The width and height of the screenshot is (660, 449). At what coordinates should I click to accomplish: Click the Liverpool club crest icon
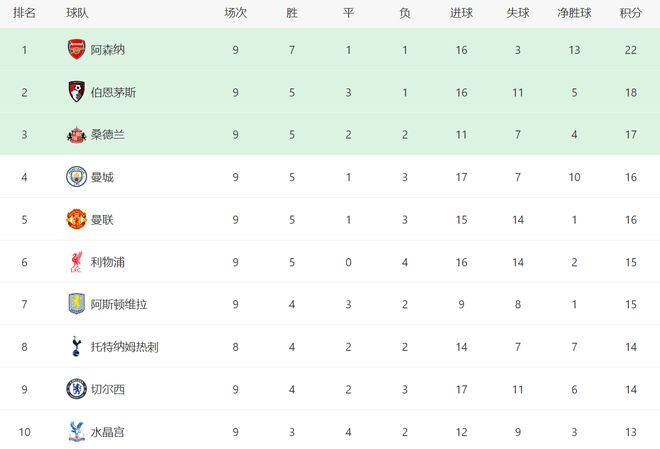click(76, 262)
